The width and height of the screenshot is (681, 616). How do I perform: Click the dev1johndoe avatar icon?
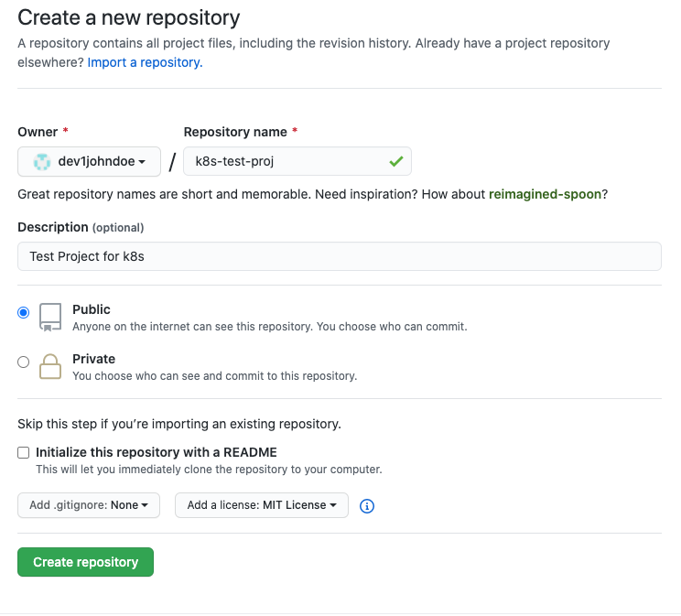(x=42, y=162)
